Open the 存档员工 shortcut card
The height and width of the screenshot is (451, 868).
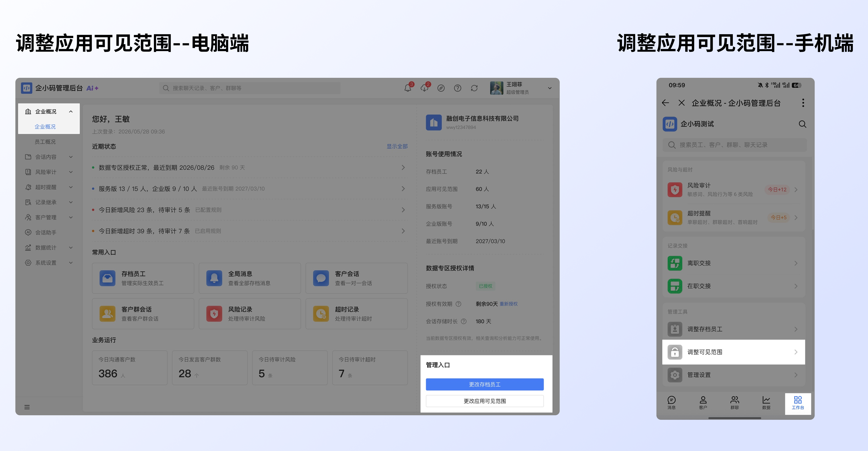[143, 278]
